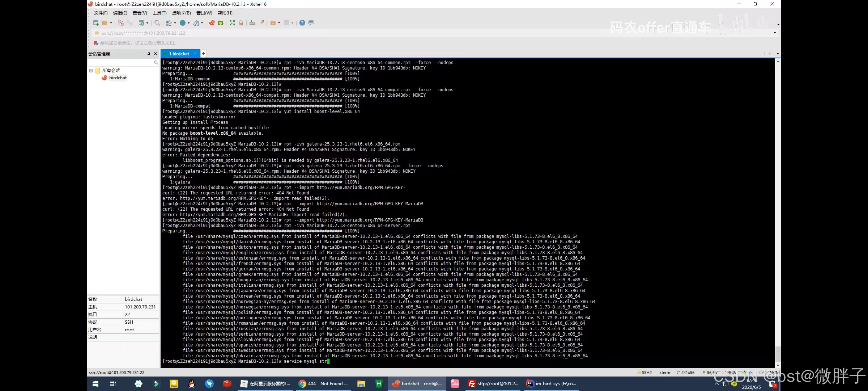Click the highlighter pen toolbar icon
Viewport: 868px width, 391px height.
pyautogui.click(x=261, y=23)
